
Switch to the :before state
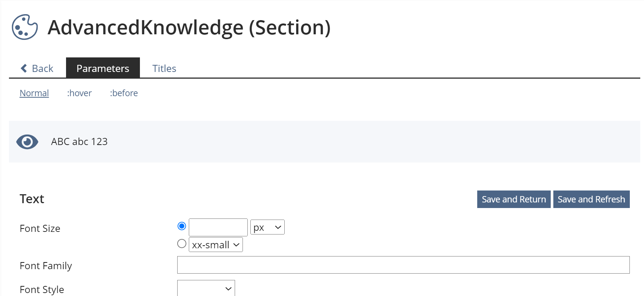coord(124,93)
